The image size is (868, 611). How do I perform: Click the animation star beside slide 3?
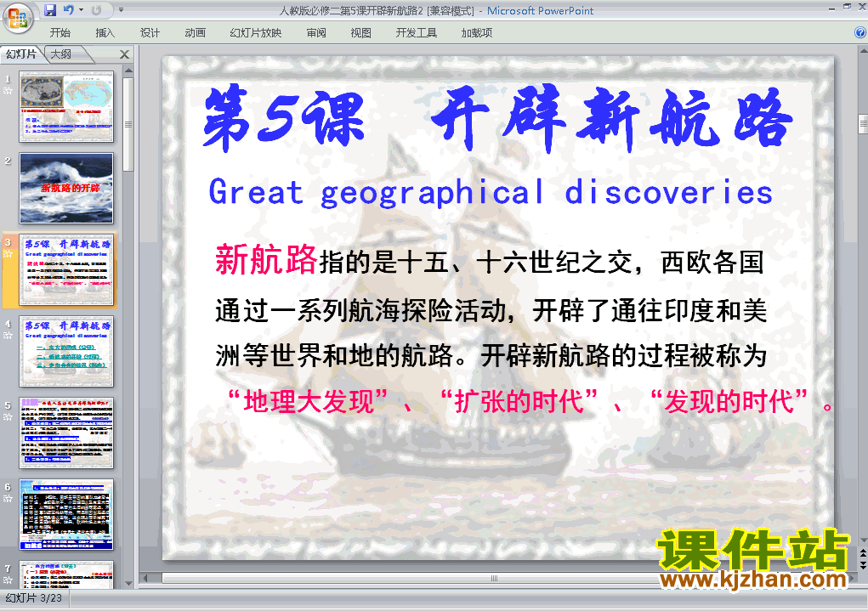(x=8, y=253)
